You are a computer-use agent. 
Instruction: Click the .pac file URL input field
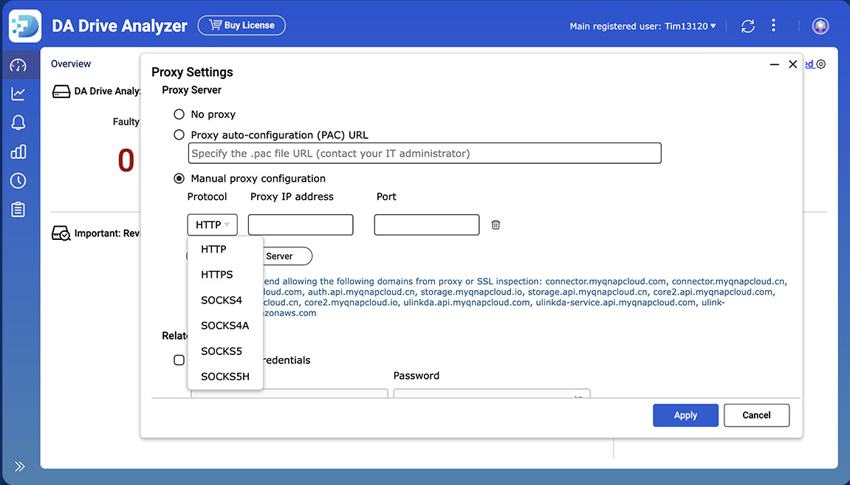click(x=424, y=153)
